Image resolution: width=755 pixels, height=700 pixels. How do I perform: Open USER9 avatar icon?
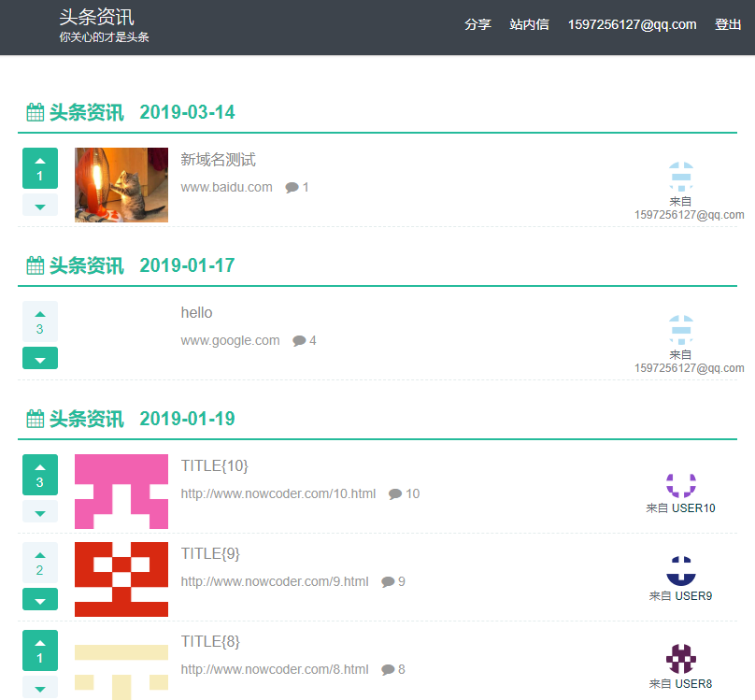(681, 571)
